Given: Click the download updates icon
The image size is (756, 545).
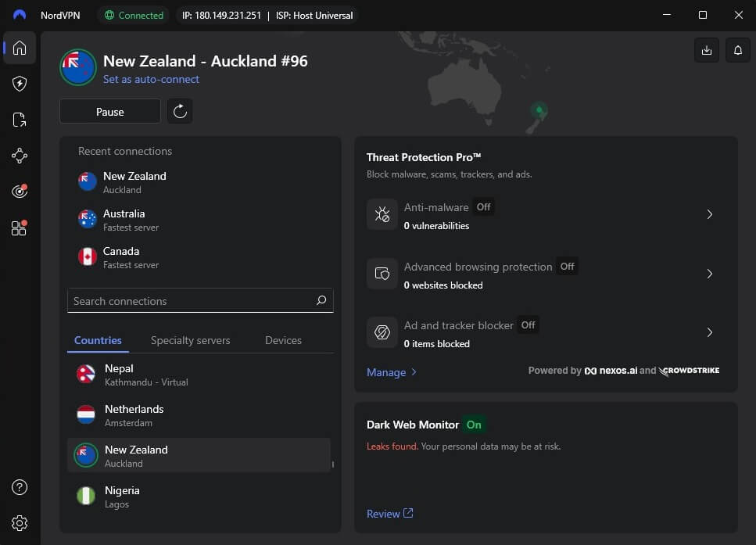Looking at the screenshot, I should click(706, 50).
